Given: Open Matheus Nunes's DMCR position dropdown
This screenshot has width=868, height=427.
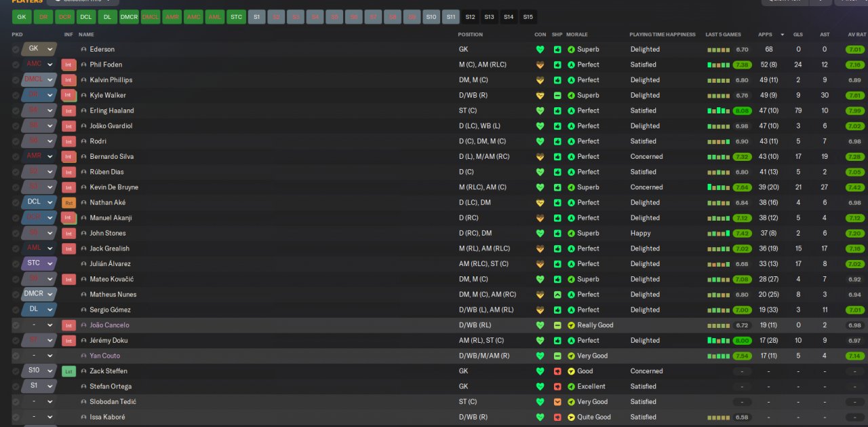Looking at the screenshot, I should tap(39, 294).
